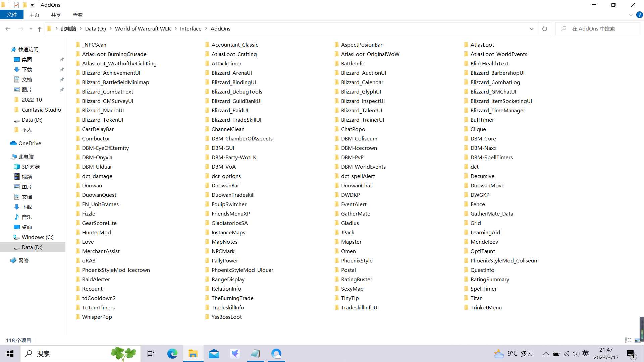This screenshot has height=362, width=644.
Task: Open the Recount addon folder
Action: [x=92, y=289]
